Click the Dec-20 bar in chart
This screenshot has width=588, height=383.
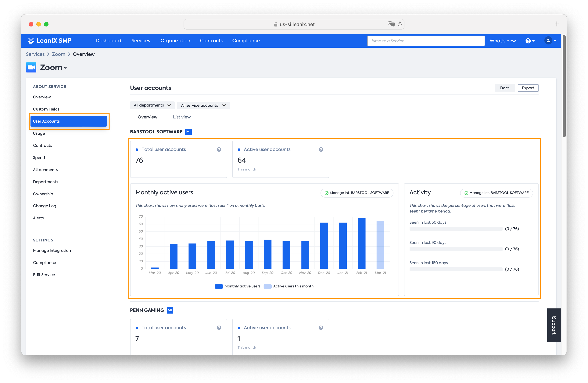[x=324, y=246]
